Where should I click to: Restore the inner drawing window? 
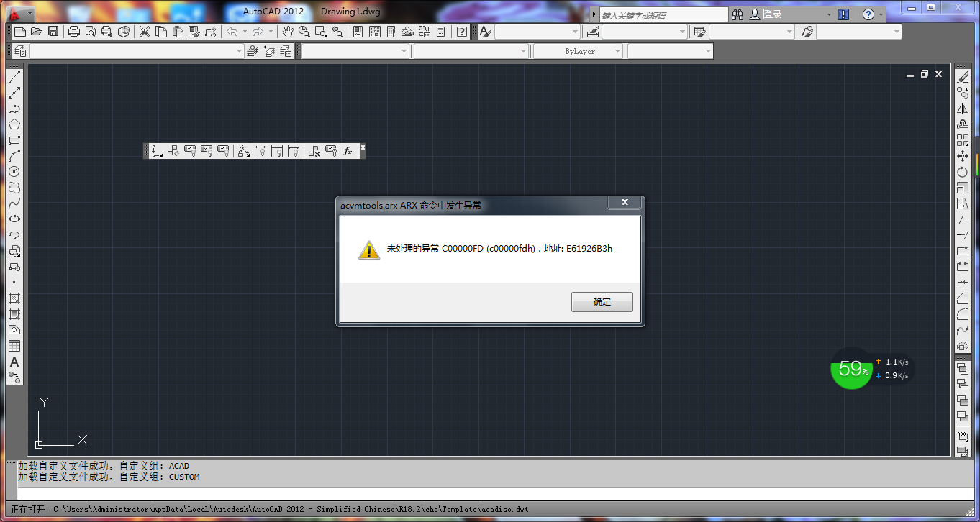pos(925,74)
